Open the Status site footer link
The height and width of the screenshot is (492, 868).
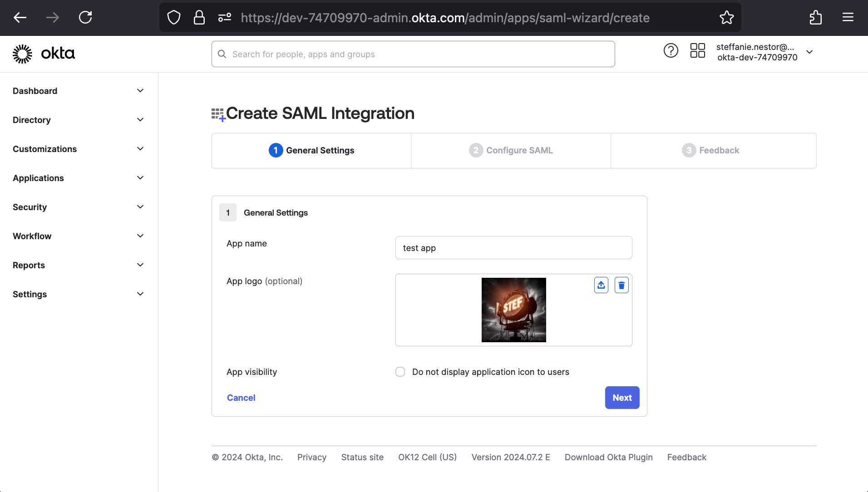(362, 457)
